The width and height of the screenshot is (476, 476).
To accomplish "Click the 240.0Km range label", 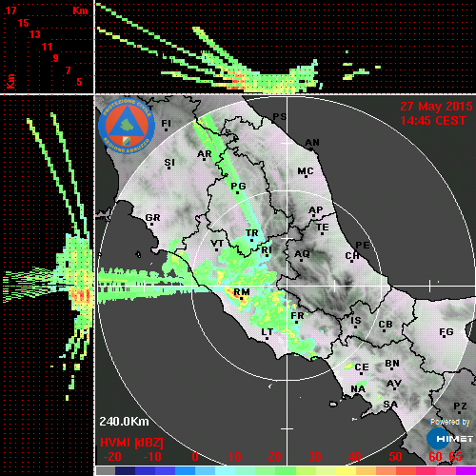I will pyautogui.click(x=124, y=422).
